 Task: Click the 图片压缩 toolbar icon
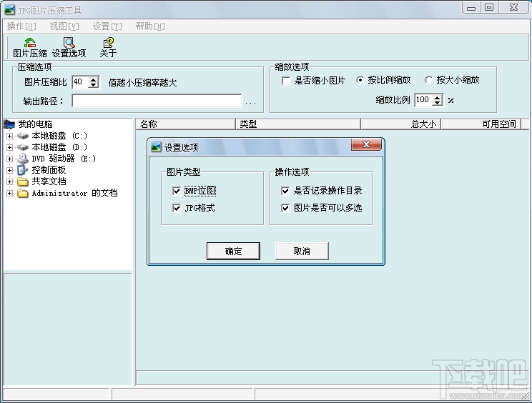30,43
